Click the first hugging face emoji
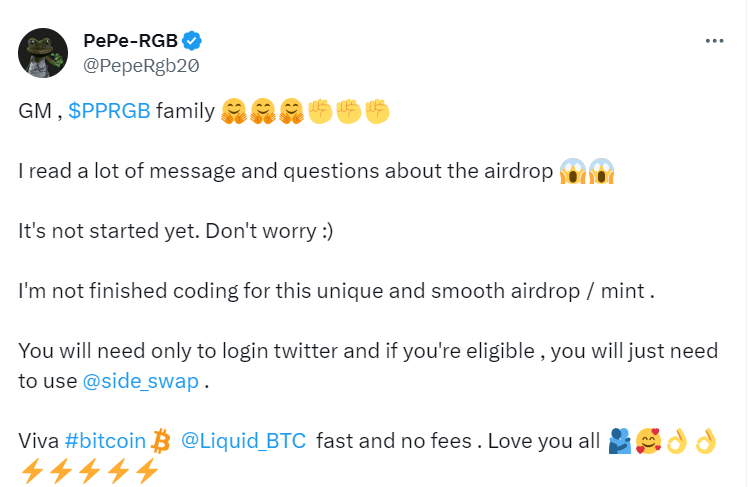The height and width of the screenshot is (487, 750). (x=233, y=111)
